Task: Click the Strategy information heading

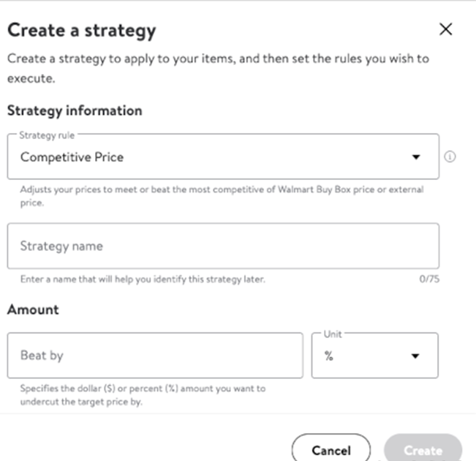Action: tap(75, 110)
